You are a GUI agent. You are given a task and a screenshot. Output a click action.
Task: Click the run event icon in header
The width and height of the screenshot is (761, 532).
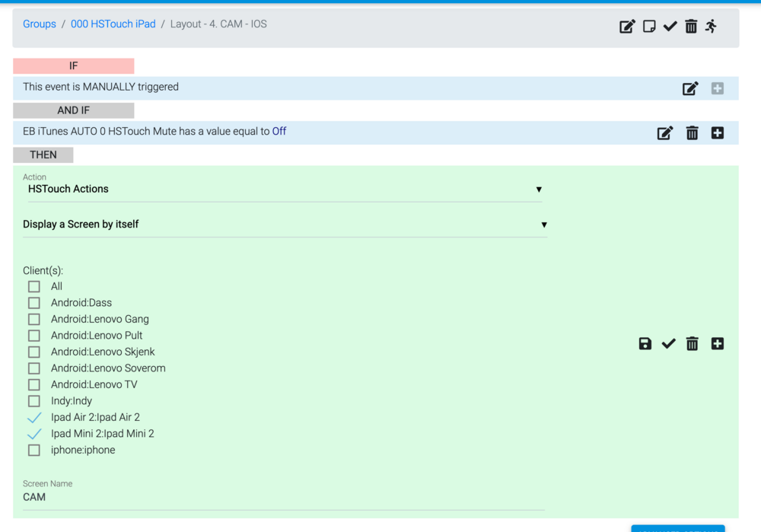point(711,27)
